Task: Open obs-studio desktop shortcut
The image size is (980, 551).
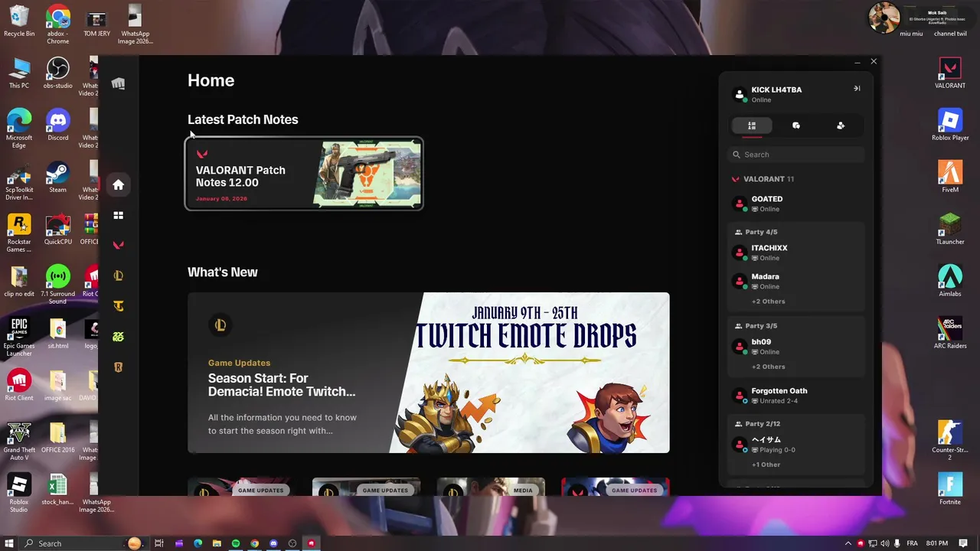Action: click(57, 73)
